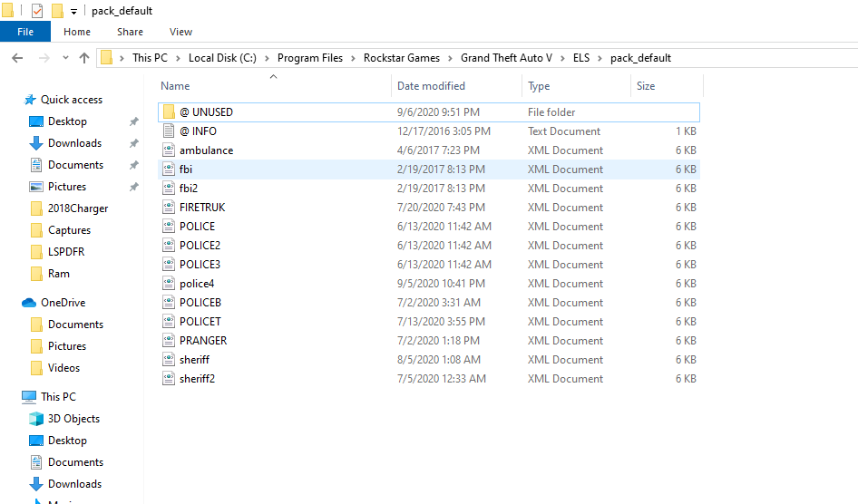This screenshot has height=504, width=858.
Task: Open pinned Desktop under Quick access
Action: pyautogui.click(x=67, y=121)
